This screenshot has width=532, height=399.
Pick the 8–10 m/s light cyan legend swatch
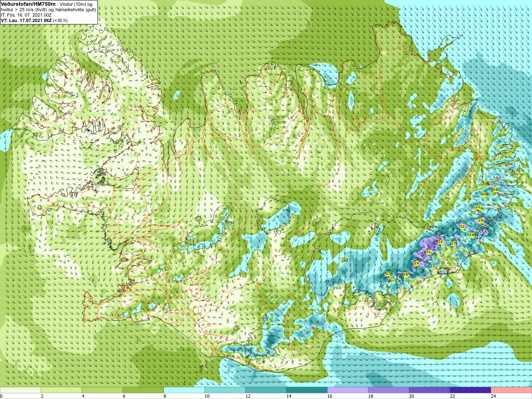click(x=184, y=390)
